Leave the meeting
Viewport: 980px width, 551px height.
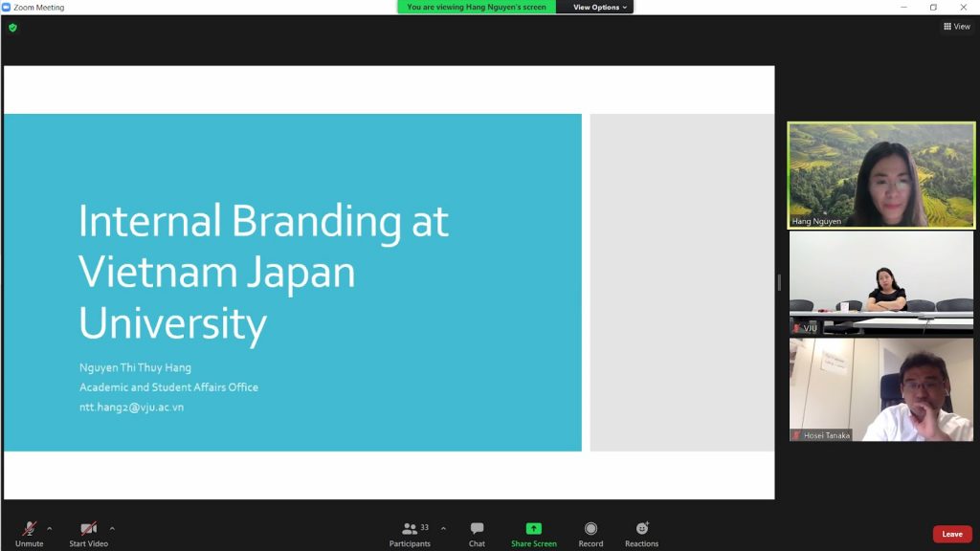[952, 534]
